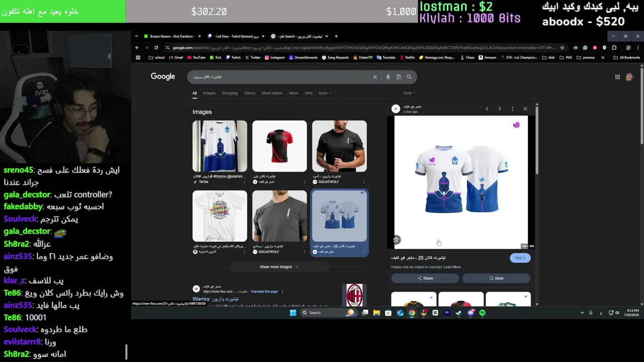Open the Shopping search tab
Image resolution: width=644 pixels, height=362 pixels.
(x=229, y=93)
